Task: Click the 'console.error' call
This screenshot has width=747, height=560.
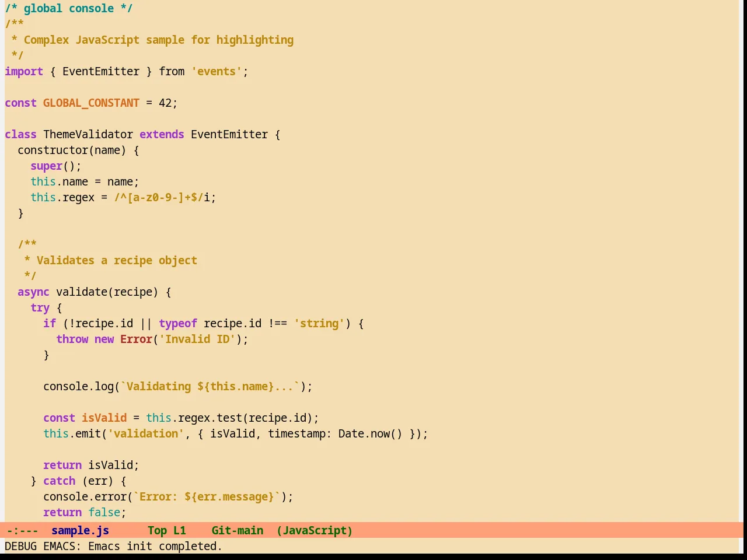Action: [x=85, y=496]
